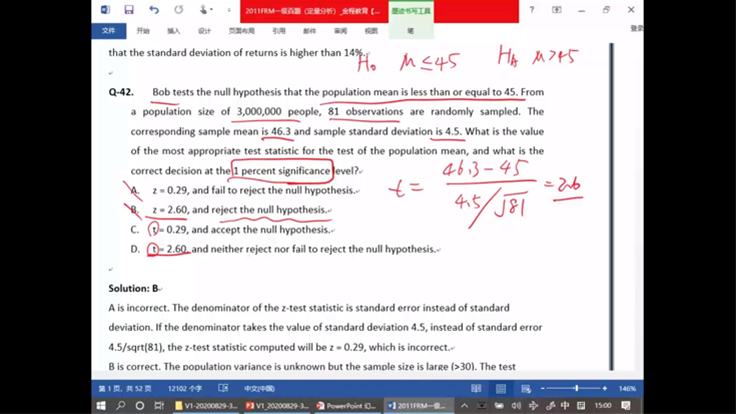Open the 文件 (File) tab
Viewport: 736px width, 414px height.
click(108, 31)
